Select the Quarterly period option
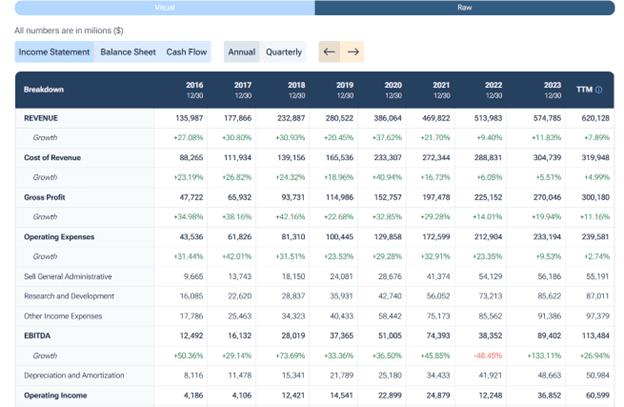This screenshot has height=407, width=624. pos(284,52)
